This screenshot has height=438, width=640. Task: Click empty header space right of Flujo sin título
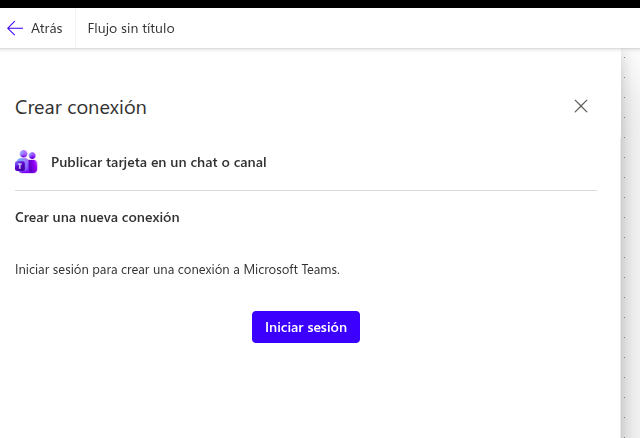400,28
